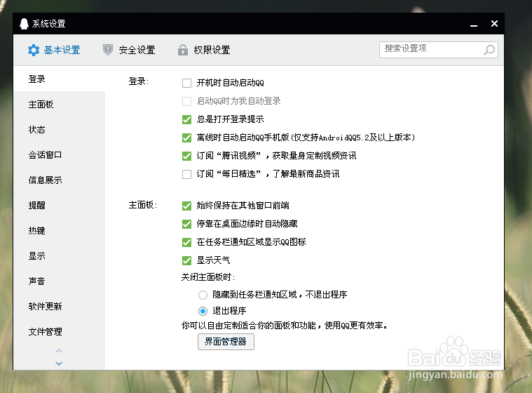This screenshot has height=393, width=532.
Task: Open 文件管理 settings in sidebar
Action: [59, 331]
